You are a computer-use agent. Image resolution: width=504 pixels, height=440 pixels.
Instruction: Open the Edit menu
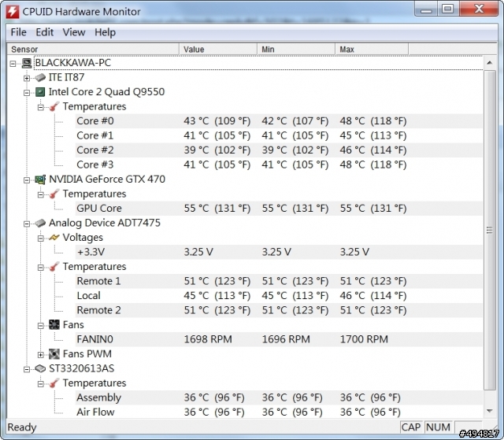coord(44,32)
